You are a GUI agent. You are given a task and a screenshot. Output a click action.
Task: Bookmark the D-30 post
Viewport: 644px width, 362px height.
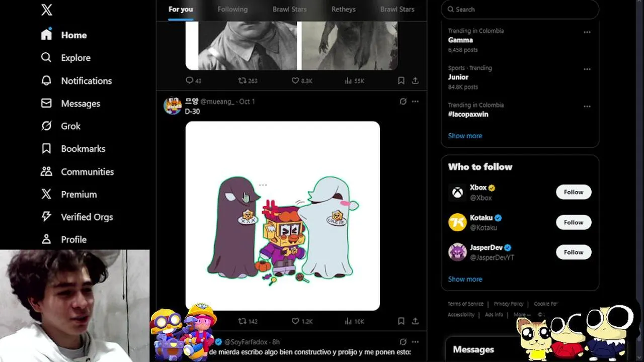tap(401, 321)
